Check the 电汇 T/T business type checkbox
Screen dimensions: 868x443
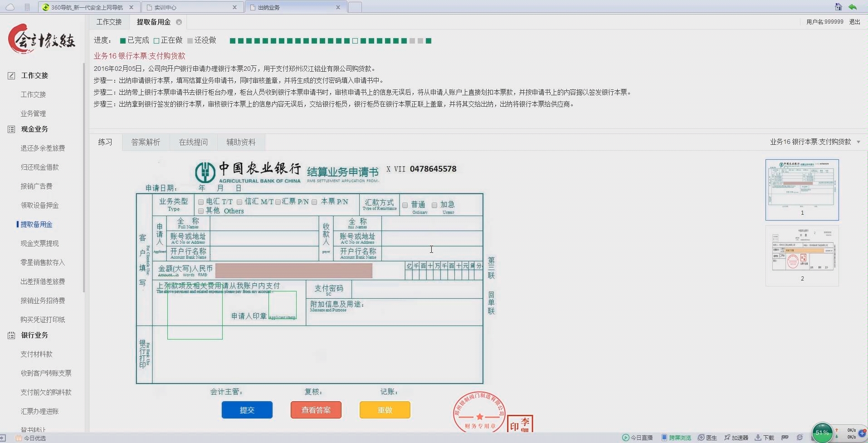click(x=201, y=202)
